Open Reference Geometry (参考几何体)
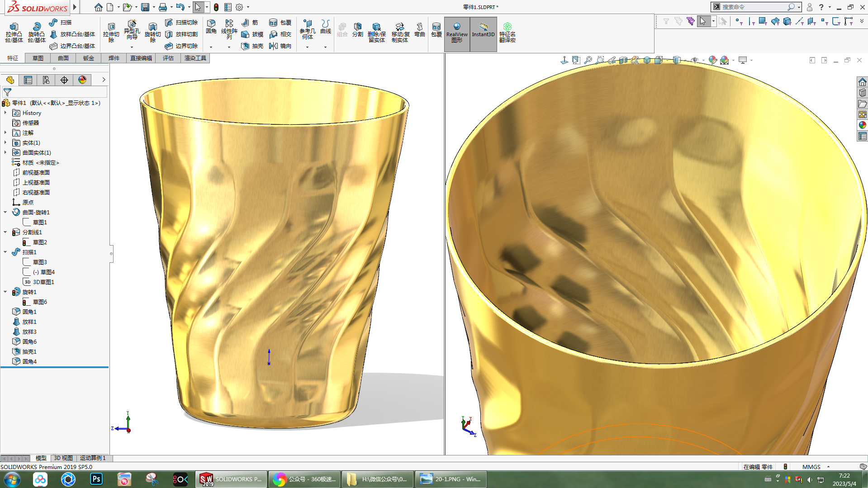 coord(308,30)
